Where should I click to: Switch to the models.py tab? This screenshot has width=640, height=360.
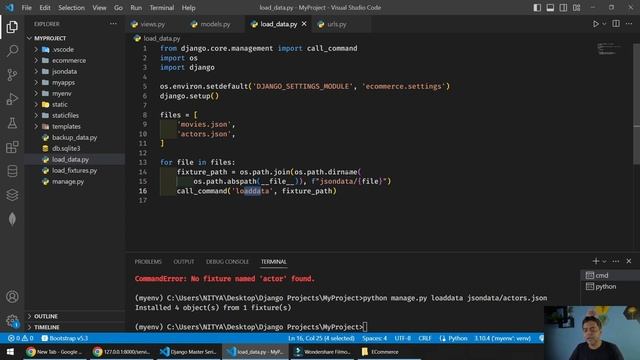(x=215, y=24)
